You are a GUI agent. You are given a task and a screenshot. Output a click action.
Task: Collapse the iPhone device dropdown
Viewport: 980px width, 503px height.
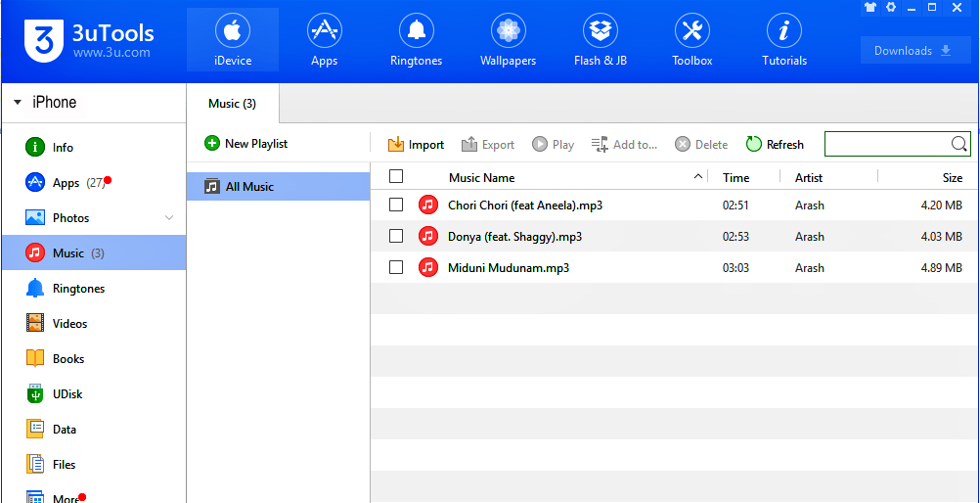pos(17,102)
